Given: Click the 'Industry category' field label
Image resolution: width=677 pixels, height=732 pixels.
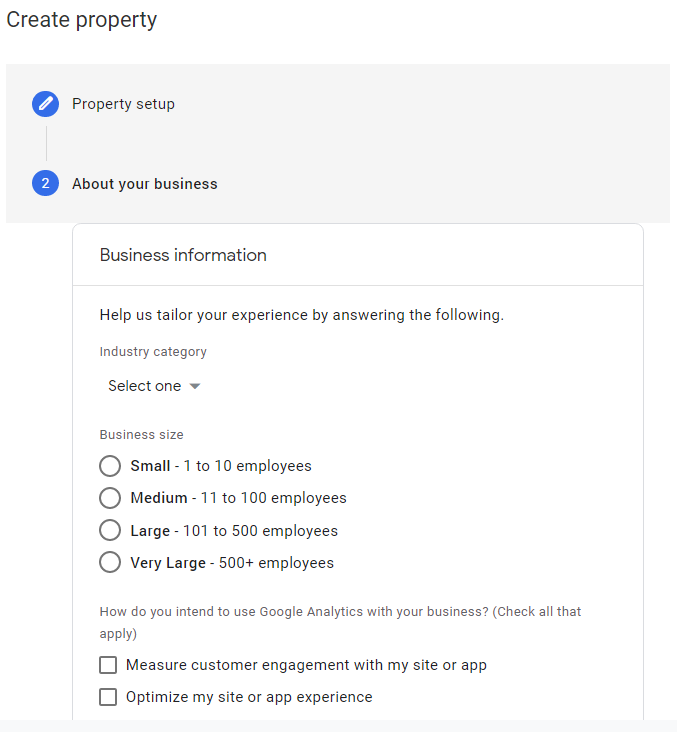Looking at the screenshot, I should [153, 352].
